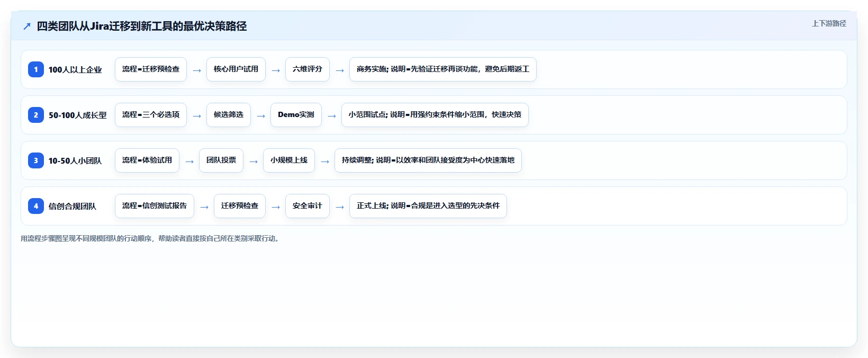This screenshot has height=358, width=868.
Task: Click the 流程=体验试用 step box
Action: tap(147, 160)
